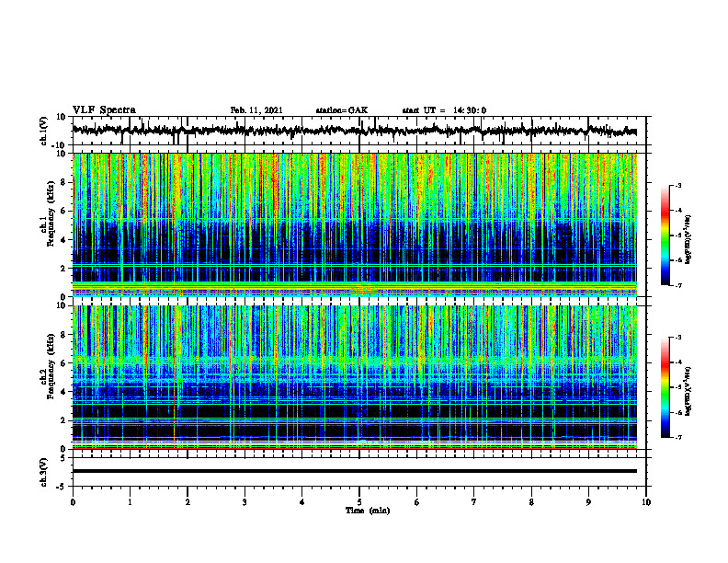
Task: Click the "2" tick on ch.2 frequency axis
Action: point(63,420)
